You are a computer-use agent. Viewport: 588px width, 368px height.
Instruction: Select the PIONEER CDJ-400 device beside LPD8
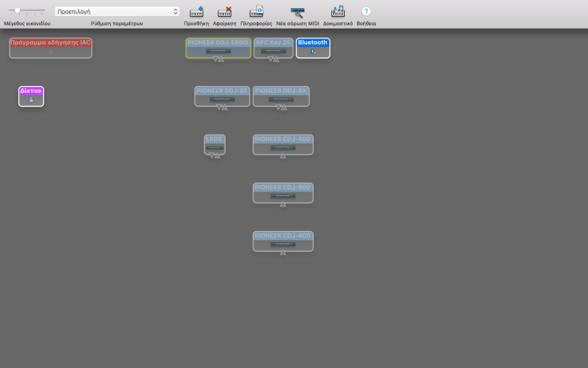pyautogui.click(x=283, y=144)
